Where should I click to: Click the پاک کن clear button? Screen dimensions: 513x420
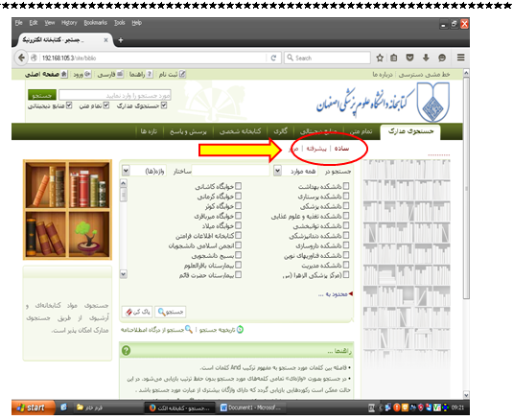[138, 312]
